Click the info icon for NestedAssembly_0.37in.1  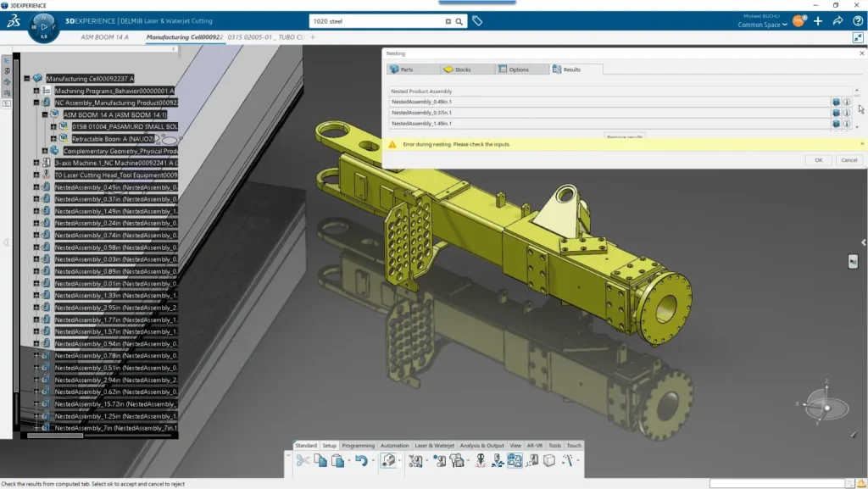(847, 113)
